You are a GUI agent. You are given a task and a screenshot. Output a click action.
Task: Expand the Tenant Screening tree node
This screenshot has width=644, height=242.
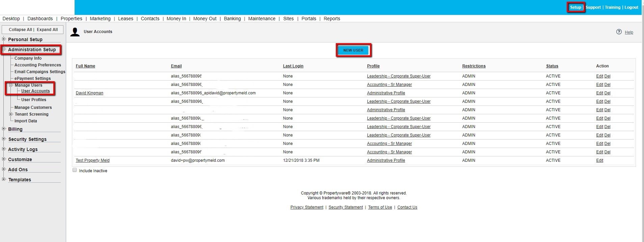(11, 114)
